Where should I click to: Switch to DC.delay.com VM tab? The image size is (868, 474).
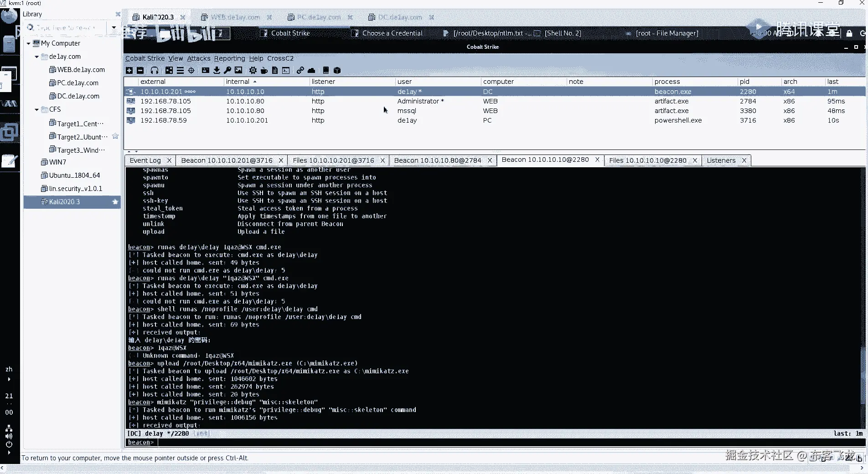point(400,17)
